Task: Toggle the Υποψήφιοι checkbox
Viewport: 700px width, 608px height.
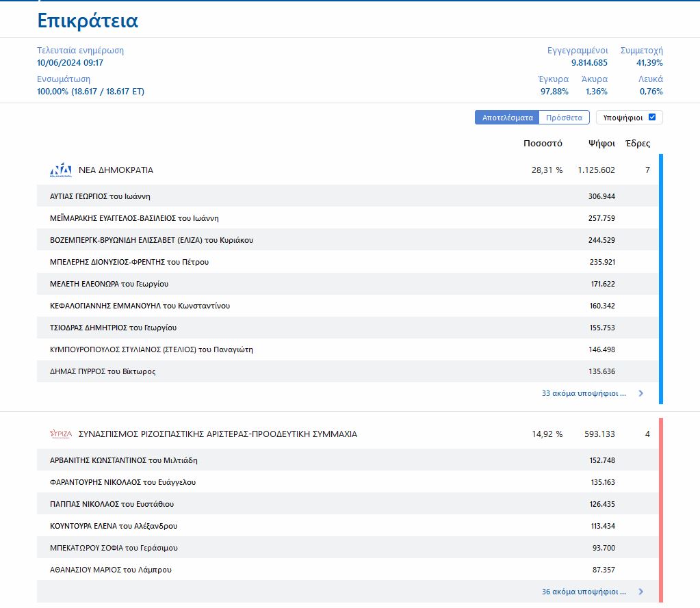Action: point(652,118)
